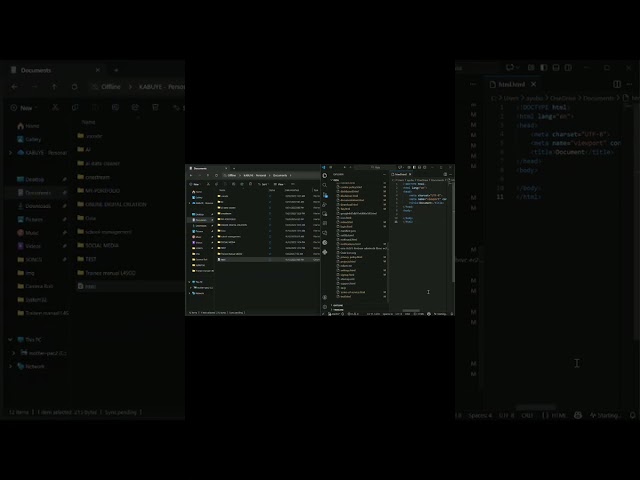Click language mode HTML in status bar
The image size is (640, 480).
pyautogui.click(x=419, y=314)
